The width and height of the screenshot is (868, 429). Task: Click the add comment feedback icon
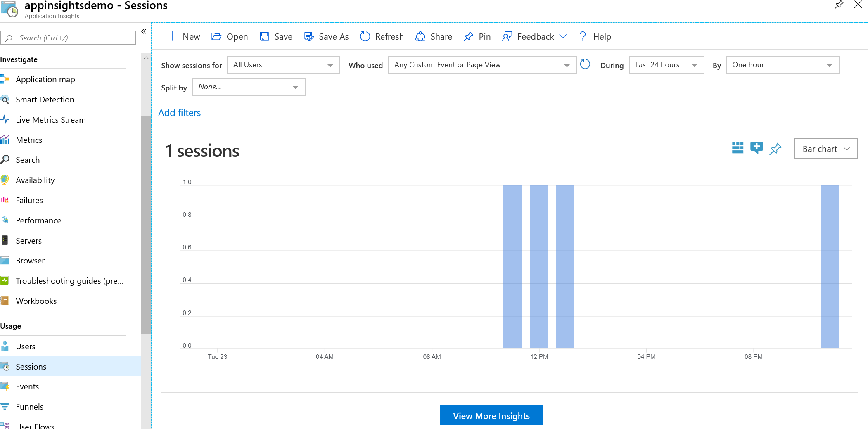(x=757, y=148)
